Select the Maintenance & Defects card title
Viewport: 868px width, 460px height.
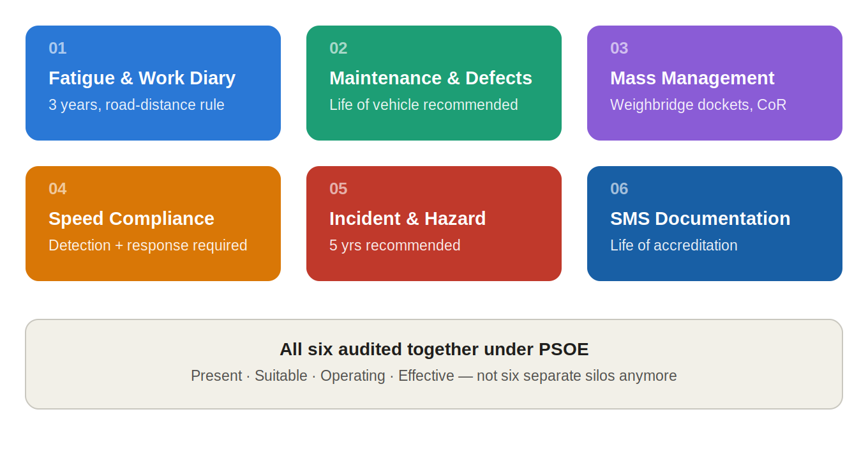[431, 78]
